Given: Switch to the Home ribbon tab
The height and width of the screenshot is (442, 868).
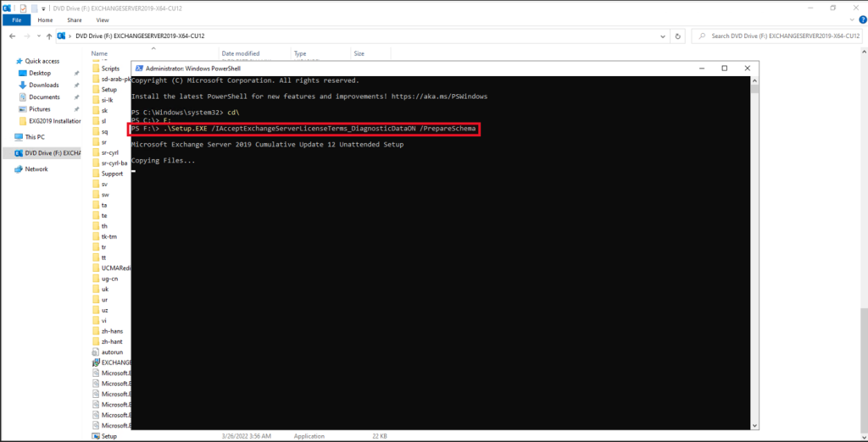Looking at the screenshot, I should point(46,20).
